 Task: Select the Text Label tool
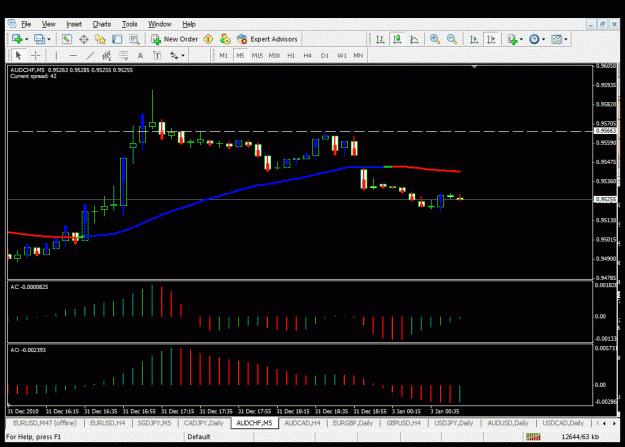click(x=157, y=55)
